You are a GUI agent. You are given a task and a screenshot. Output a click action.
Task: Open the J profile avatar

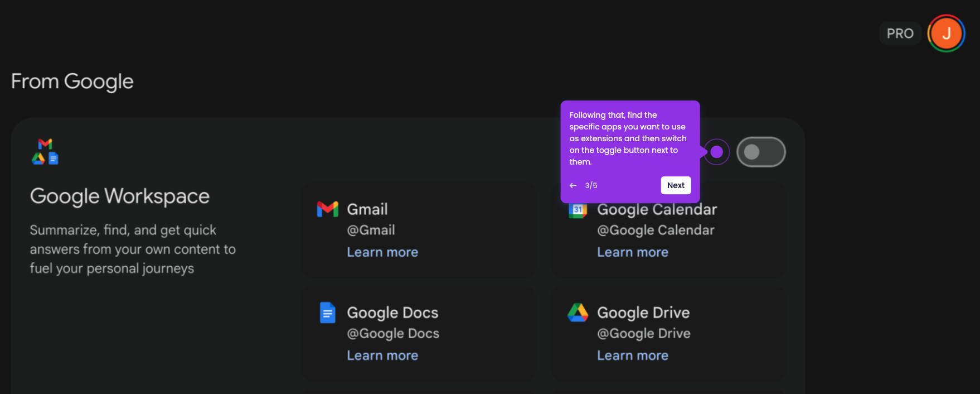tap(946, 33)
